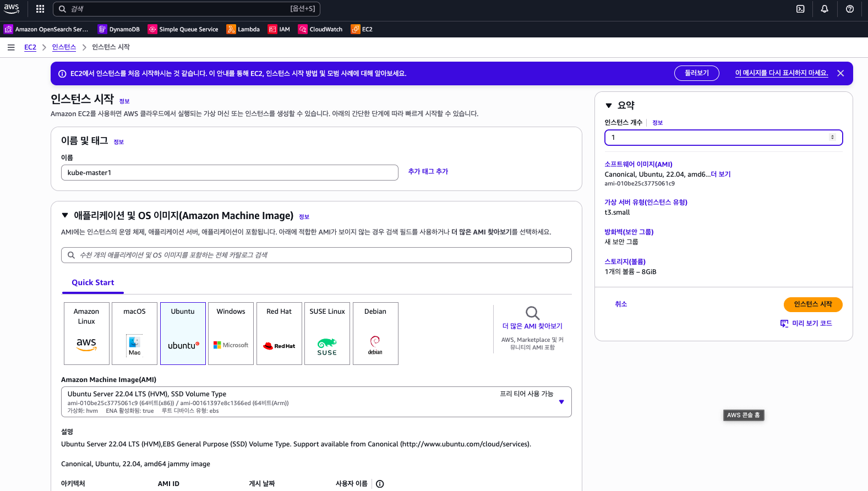Click the ami-010be25c3775061c9 summary text
Image resolution: width=868 pixels, height=491 pixels.
pos(640,184)
